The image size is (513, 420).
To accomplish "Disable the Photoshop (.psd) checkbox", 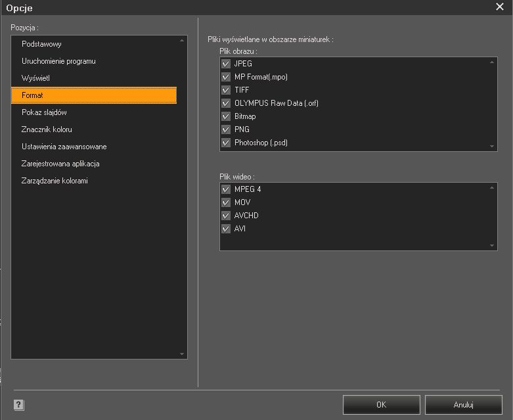I will pyautogui.click(x=226, y=143).
